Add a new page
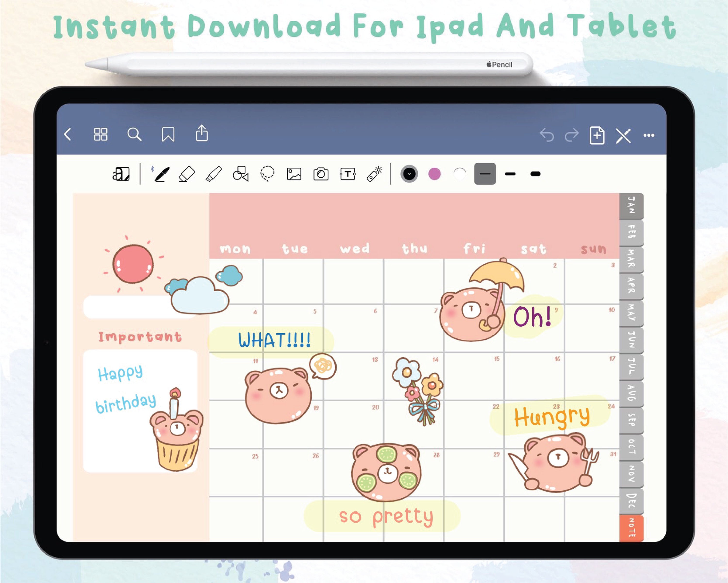The image size is (728, 583). click(x=597, y=135)
